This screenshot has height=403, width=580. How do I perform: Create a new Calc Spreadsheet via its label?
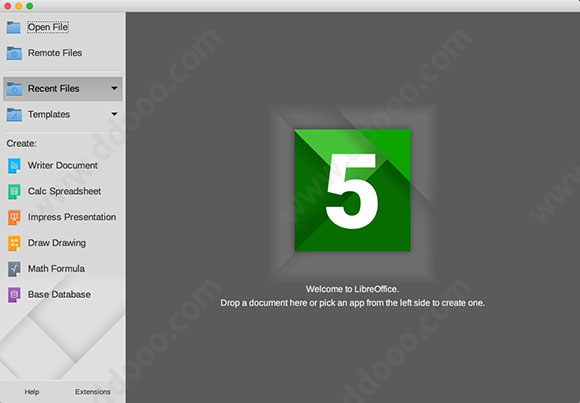64,191
